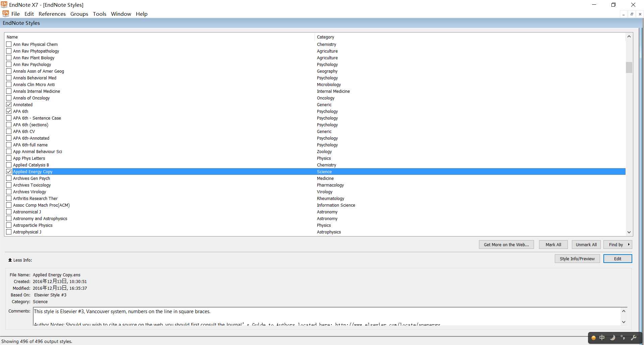The width and height of the screenshot is (644, 345).
Task: Check the Annals of Oncology checkbox
Action: 9,98
